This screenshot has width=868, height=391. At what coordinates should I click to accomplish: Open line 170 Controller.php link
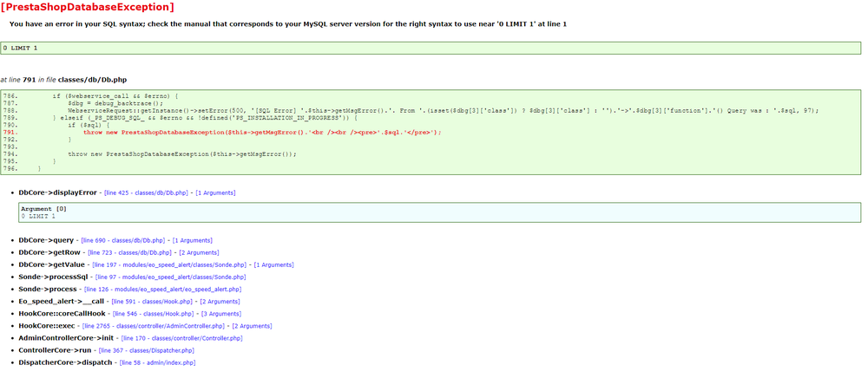(181, 338)
